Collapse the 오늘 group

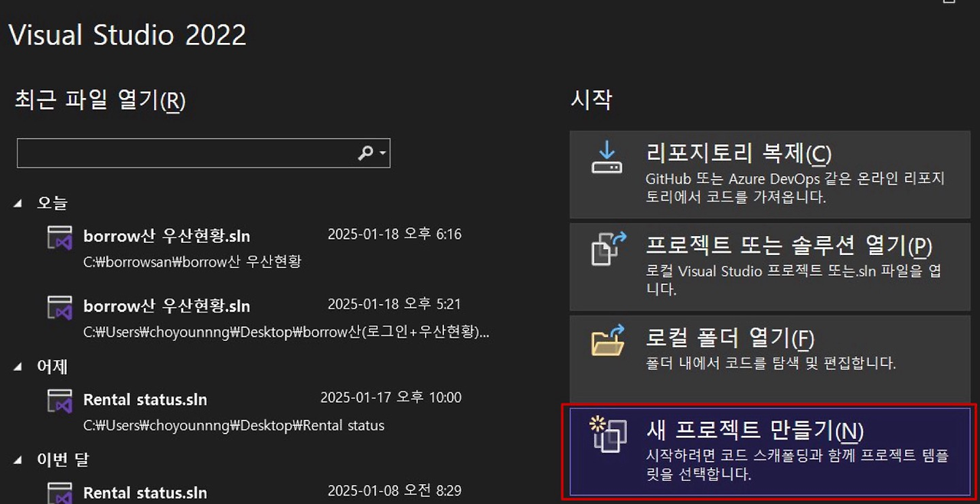(18, 203)
